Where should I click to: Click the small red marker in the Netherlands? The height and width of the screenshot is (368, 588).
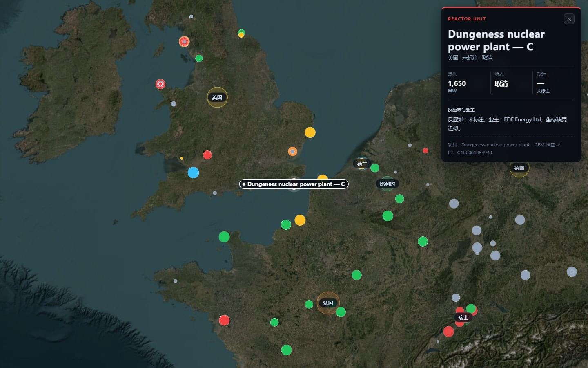(425, 150)
